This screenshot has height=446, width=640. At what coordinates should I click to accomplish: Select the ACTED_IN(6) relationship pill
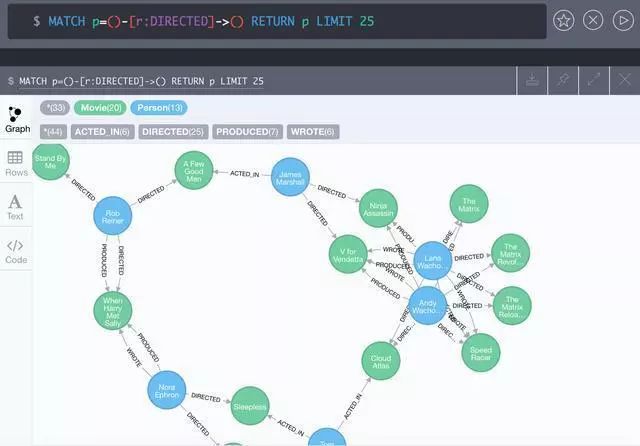click(102, 132)
